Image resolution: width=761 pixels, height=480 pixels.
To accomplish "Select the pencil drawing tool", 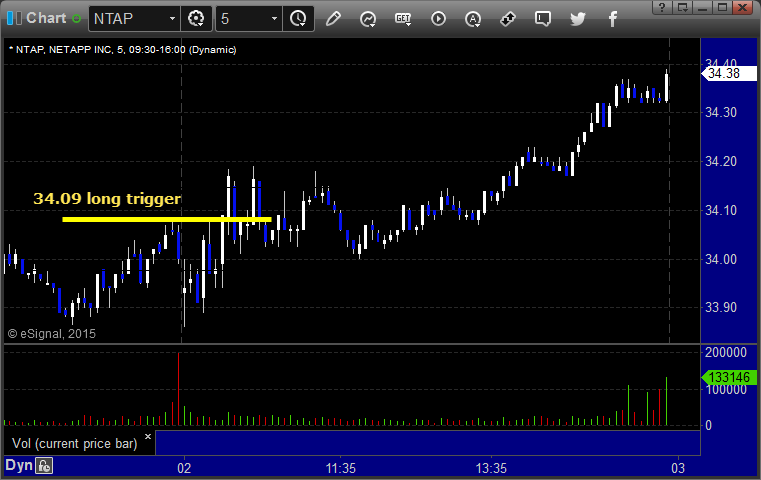I will pos(333,19).
